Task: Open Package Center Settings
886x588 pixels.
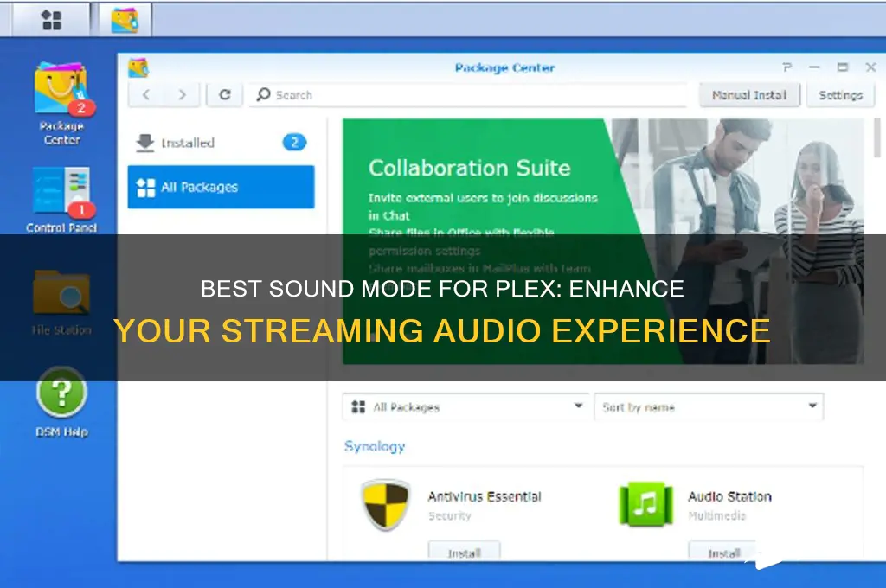Action: [x=840, y=95]
